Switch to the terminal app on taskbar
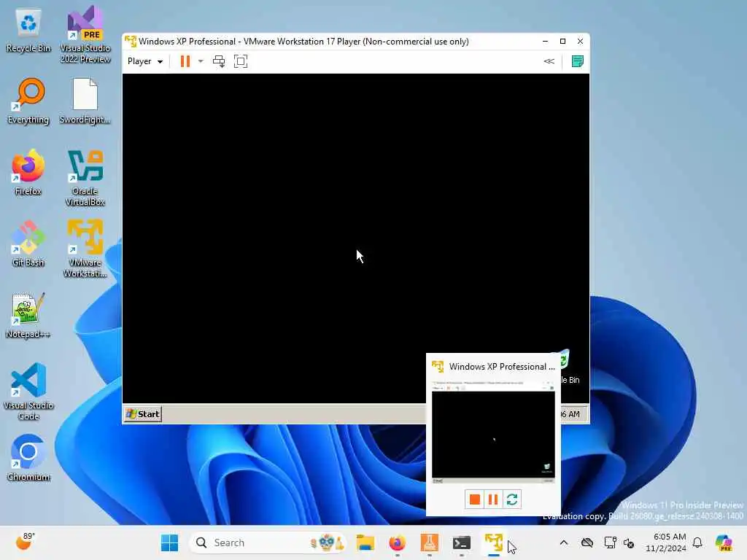 tap(462, 542)
